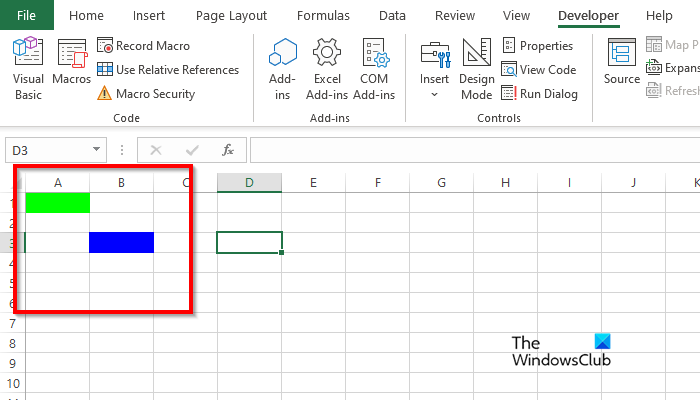Toggle Use Relative References

pos(168,69)
